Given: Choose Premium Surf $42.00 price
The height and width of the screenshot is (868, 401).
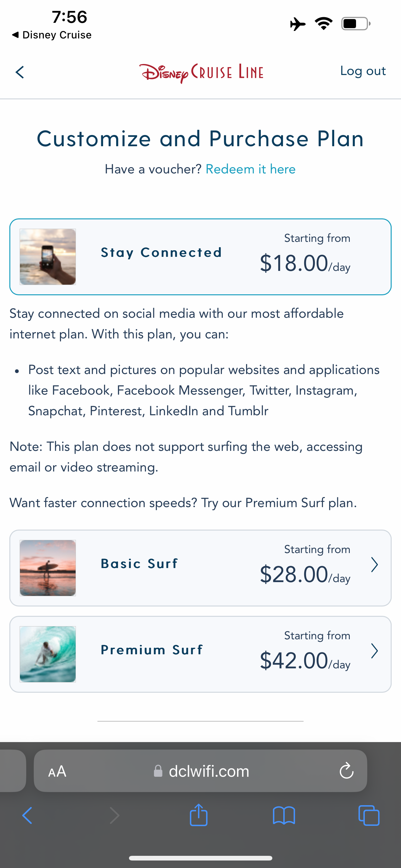Looking at the screenshot, I should (294, 661).
